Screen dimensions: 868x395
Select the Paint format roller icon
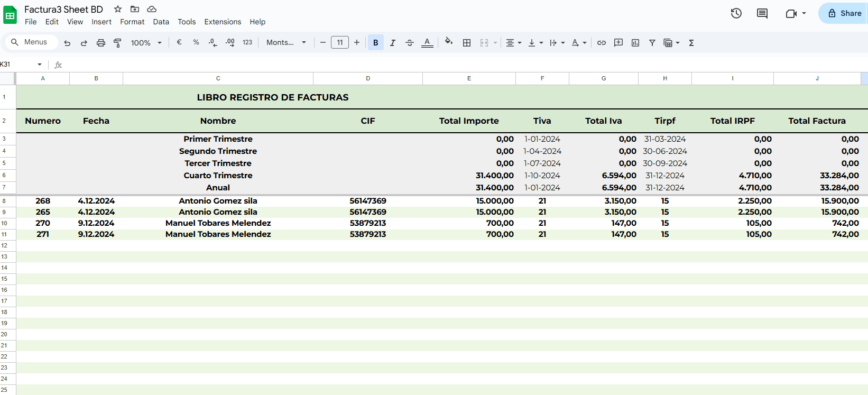[117, 43]
